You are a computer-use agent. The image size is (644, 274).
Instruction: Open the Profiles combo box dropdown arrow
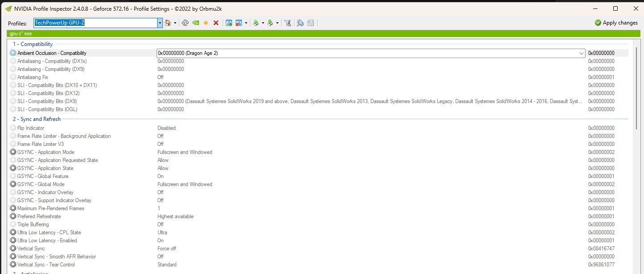pos(160,23)
